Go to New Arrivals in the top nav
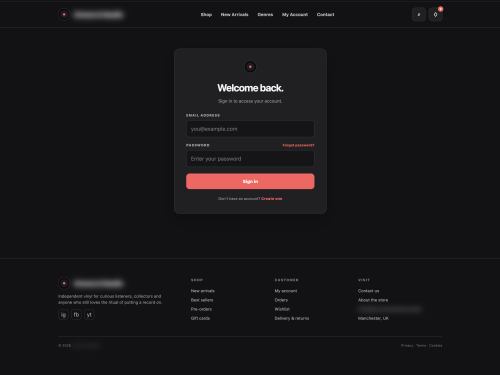500x375 pixels. (x=234, y=15)
